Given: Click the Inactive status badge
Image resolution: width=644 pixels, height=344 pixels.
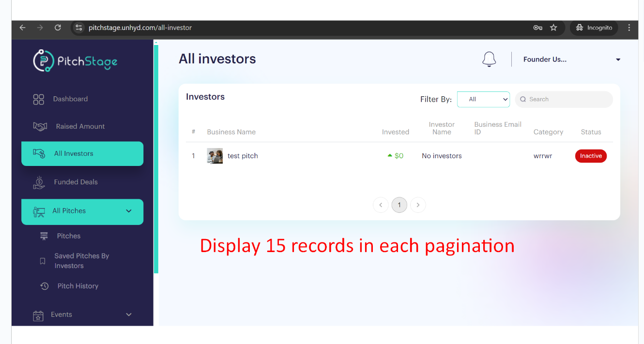Looking at the screenshot, I should pos(591,156).
